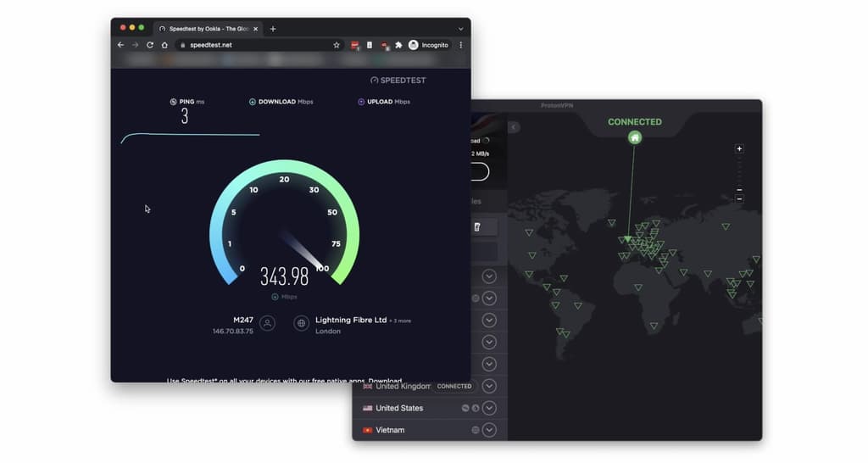The image size is (868, 463).
Task: Click the IP address 146.70.83.75
Action: click(232, 332)
